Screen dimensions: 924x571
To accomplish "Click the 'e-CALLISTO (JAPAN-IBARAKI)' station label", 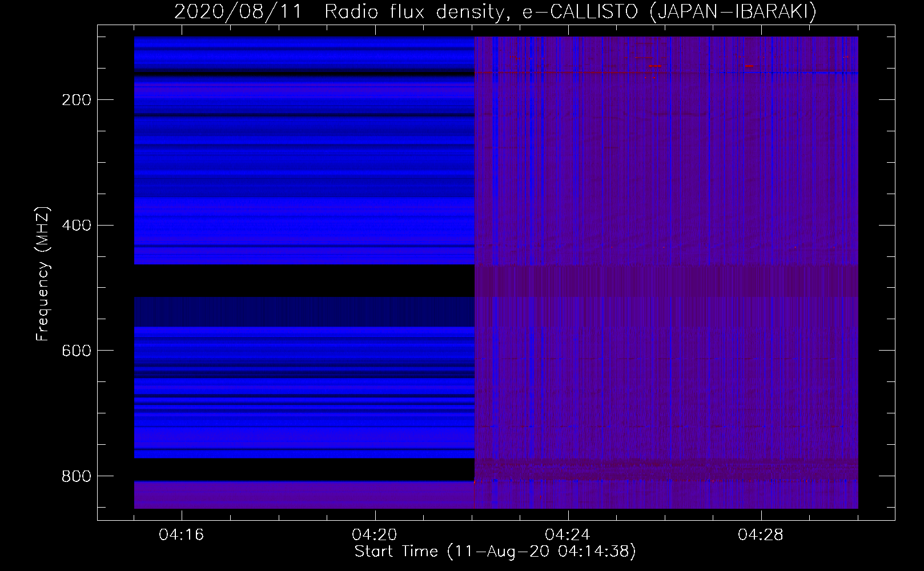I will tap(669, 12).
